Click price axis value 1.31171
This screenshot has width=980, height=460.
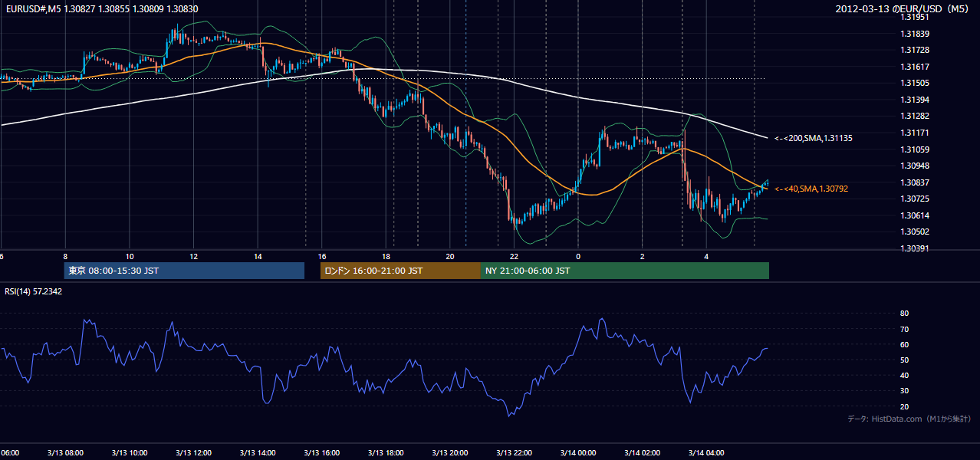[x=915, y=133]
